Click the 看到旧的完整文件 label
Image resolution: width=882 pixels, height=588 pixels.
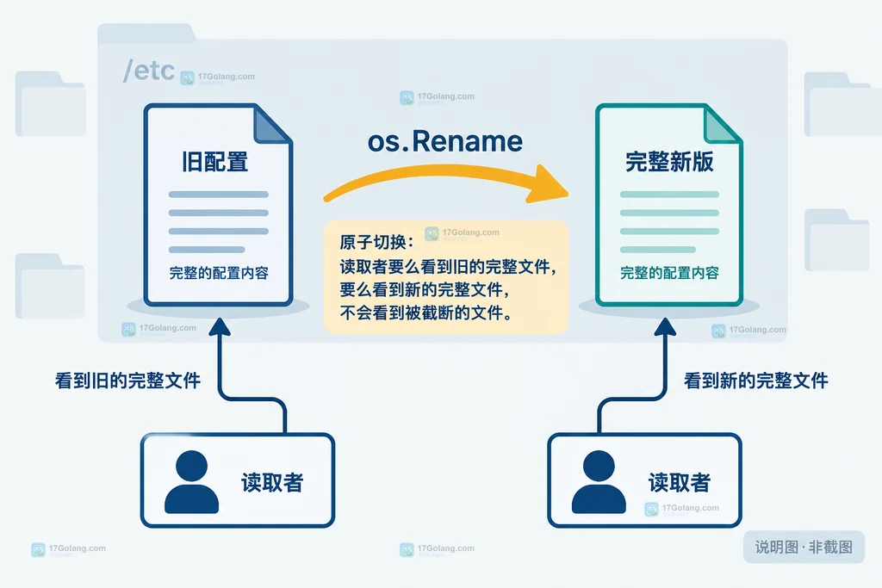pyautogui.click(x=127, y=381)
